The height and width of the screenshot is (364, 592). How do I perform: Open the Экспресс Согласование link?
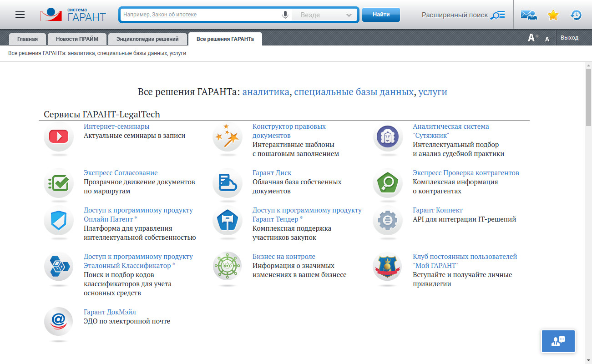click(121, 173)
